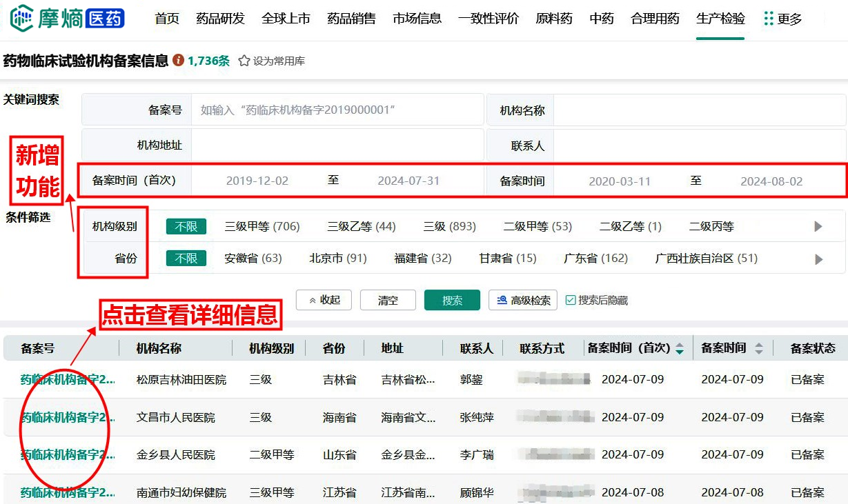Viewport: 848px width, 504px height.
Task: Open 合理用药 nav tab
Action: point(655,19)
